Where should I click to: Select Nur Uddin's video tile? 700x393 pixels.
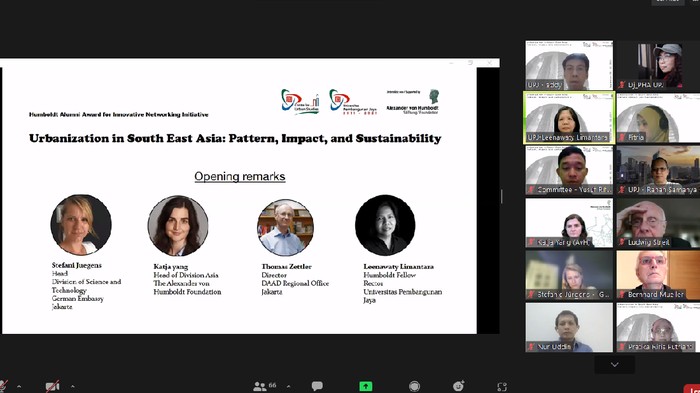click(x=569, y=327)
